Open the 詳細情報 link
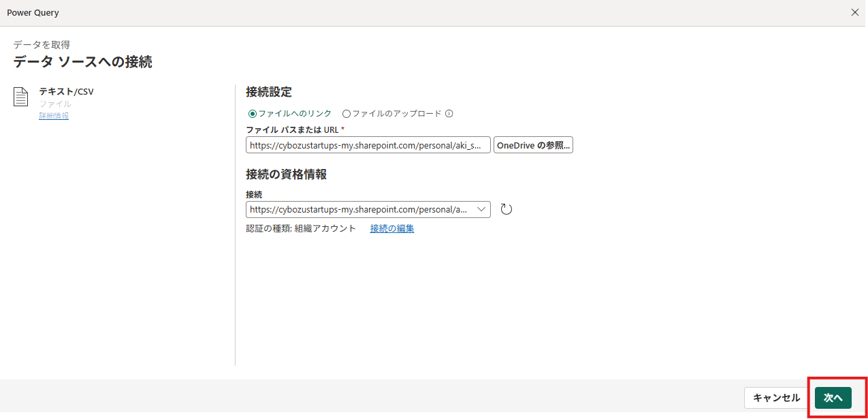Screen dimensions: 868x419 coord(54,116)
